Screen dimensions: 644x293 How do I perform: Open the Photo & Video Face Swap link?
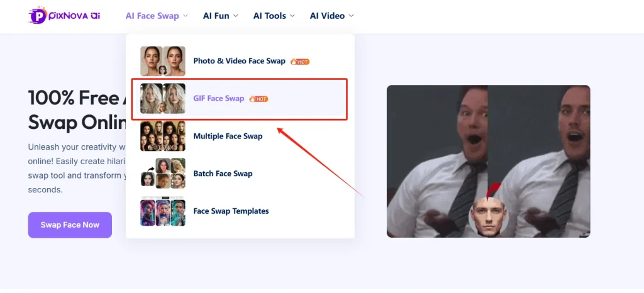(239, 61)
